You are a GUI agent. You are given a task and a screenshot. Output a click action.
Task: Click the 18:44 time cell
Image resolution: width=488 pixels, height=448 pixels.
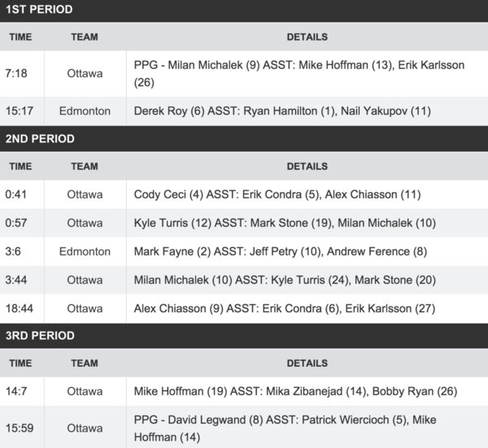pos(20,308)
